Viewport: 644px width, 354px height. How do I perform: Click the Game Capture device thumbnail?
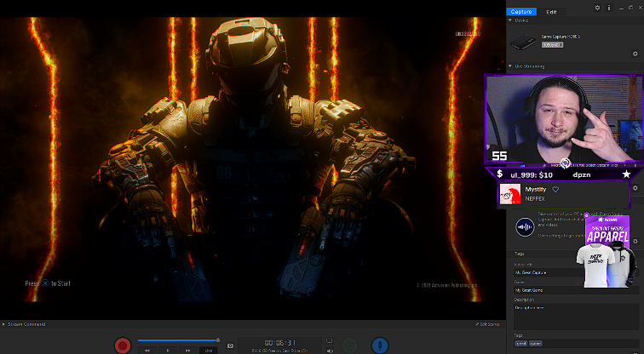pos(523,43)
